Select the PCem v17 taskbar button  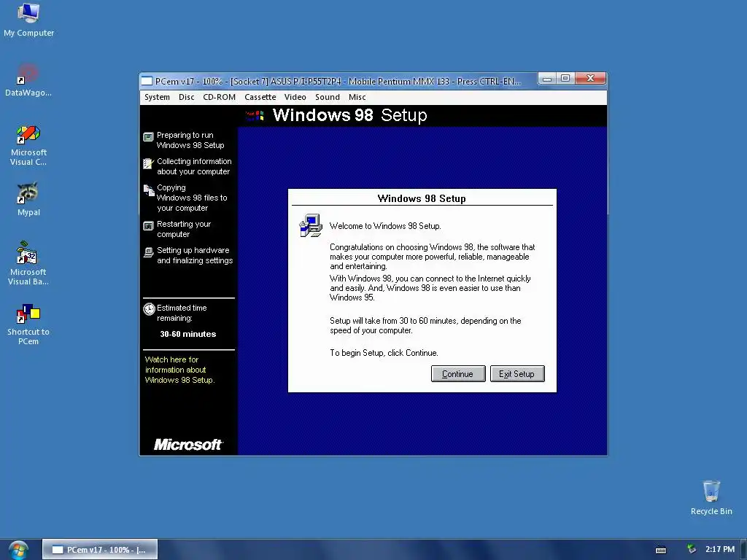coord(100,550)
